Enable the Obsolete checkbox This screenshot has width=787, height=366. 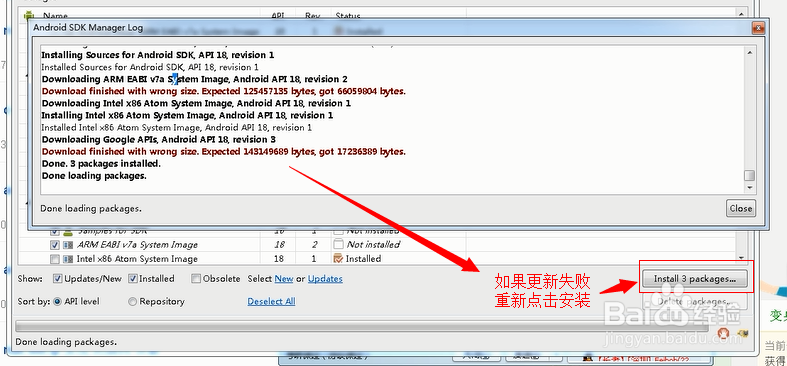tap(196, 279)
